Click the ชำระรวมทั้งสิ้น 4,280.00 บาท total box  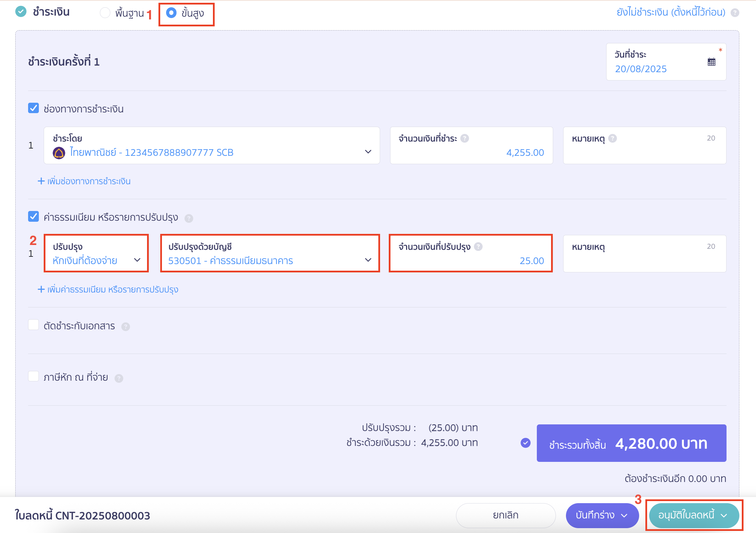[x=632, y=443]
